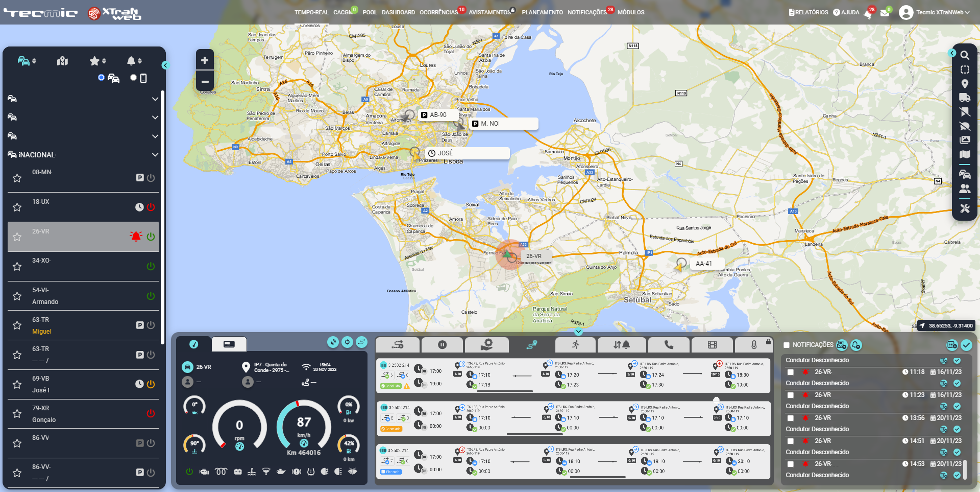Check the NOTIFICAÇÕES select-all checkbox
Viewport: 980px width, 492px height.
(786, 345)
